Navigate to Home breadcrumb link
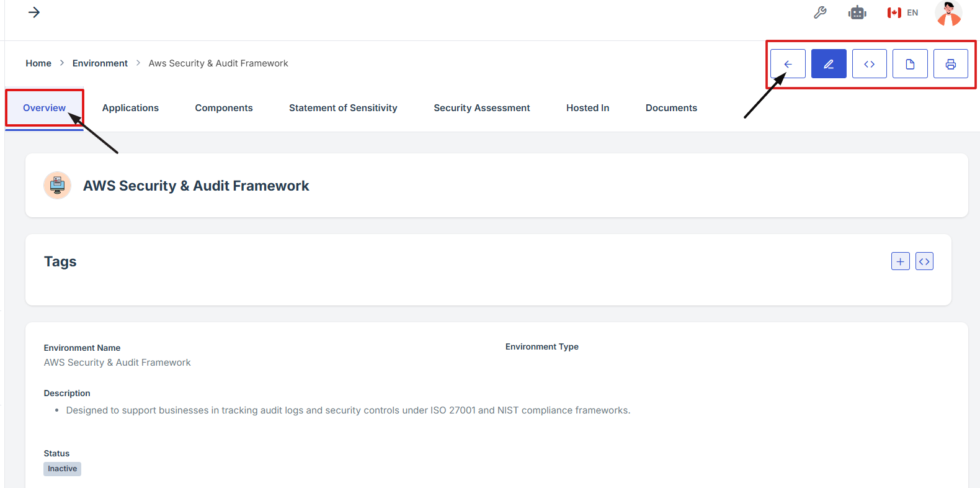 (38, 63)
